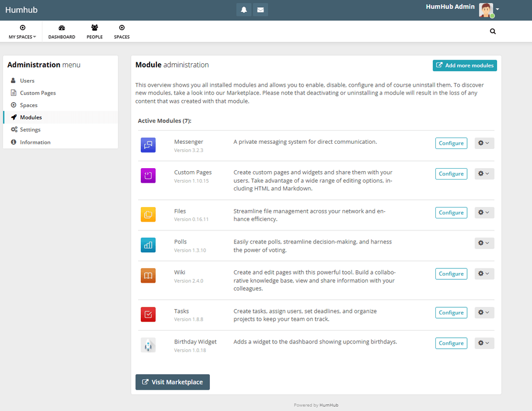Click the Add more modules button
The image size is (532, 411).
pos(464,65)
